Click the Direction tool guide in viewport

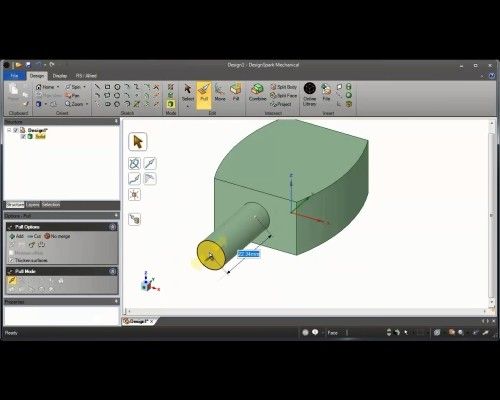coord(150,163)
